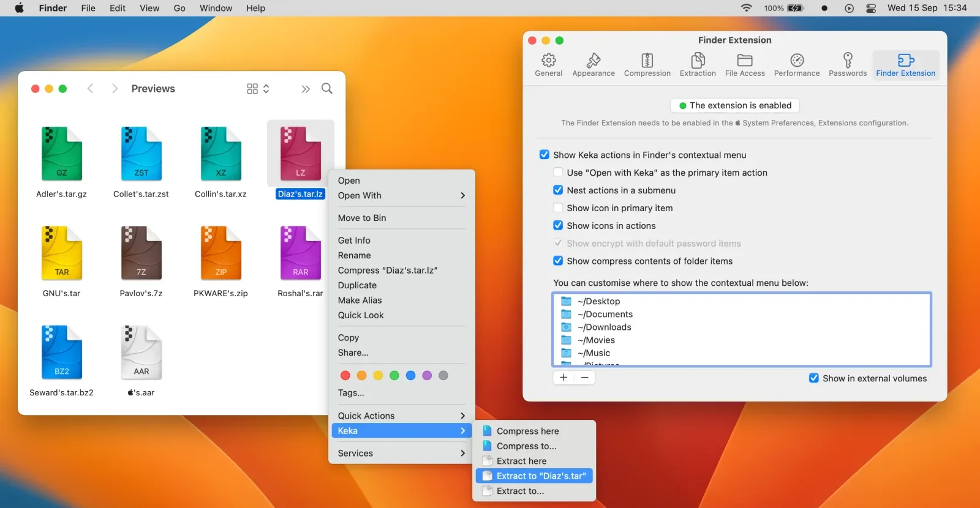Image resolution: width=980 pixels, height=508 pixels.
Task: Enable Use "Open with Keka" as primary action
Action: (x=558, y=173)
